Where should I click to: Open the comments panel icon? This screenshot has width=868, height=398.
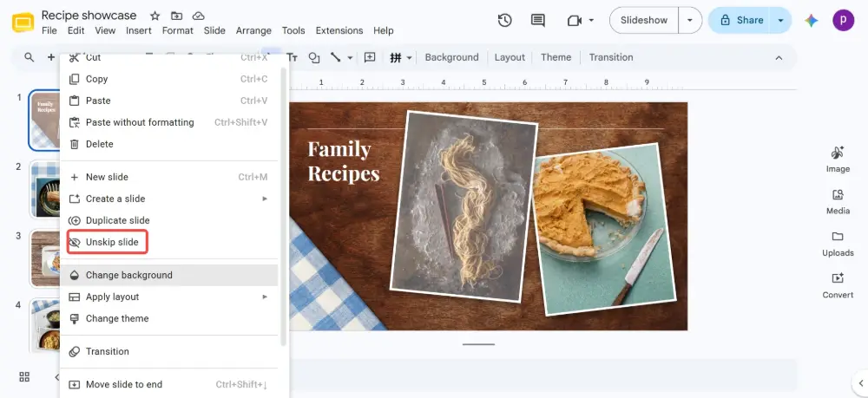point(537,21)
